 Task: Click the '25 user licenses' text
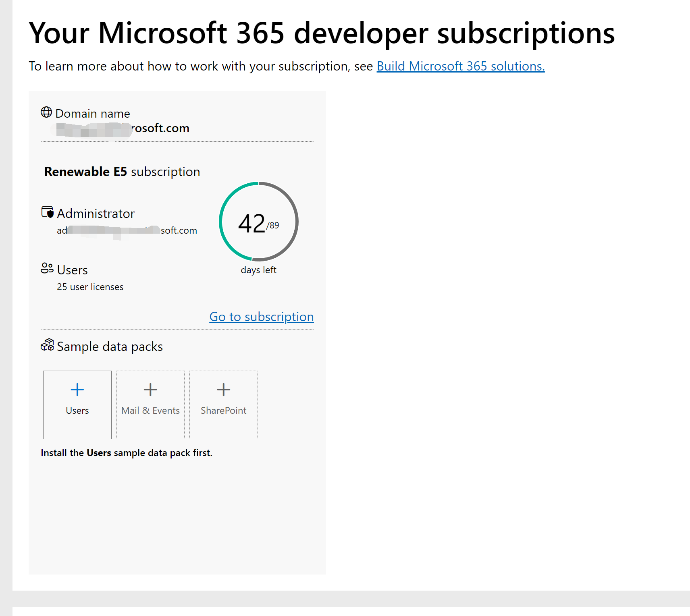(x=90, y=287)
